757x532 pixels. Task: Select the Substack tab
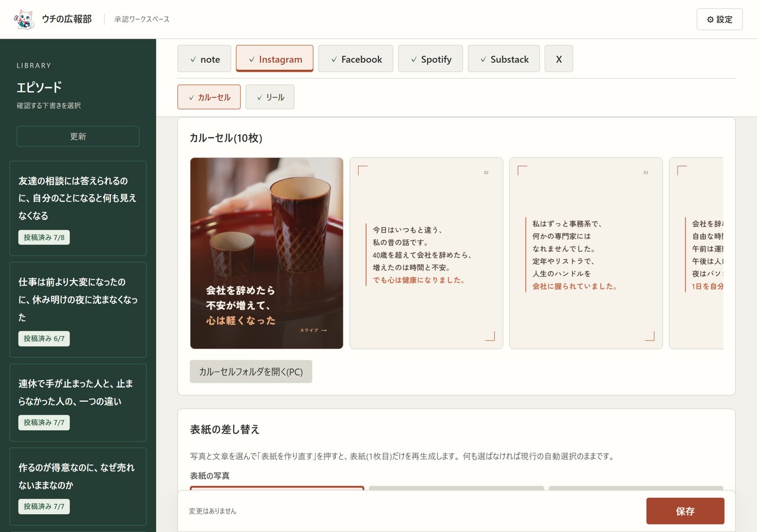click(504, 59)
